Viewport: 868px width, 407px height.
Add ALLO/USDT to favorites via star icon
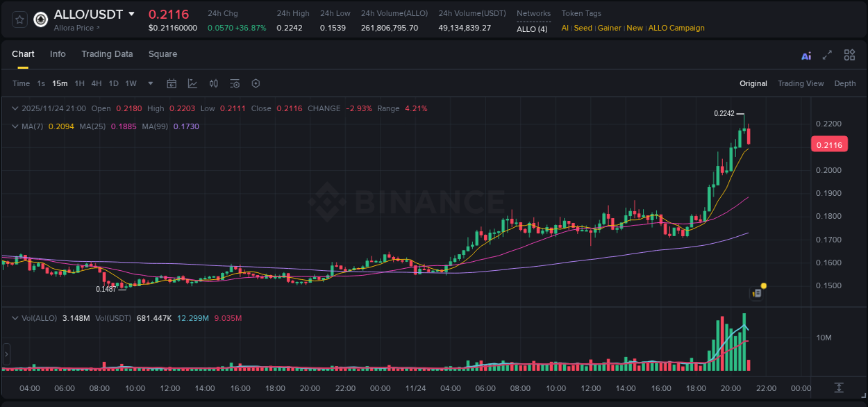(x=19, y=19)
